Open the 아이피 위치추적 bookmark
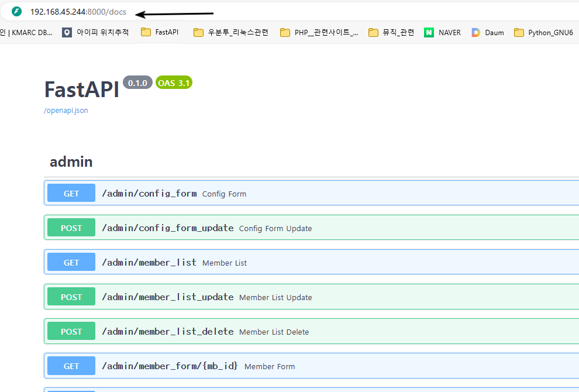 tap(95, 32)
